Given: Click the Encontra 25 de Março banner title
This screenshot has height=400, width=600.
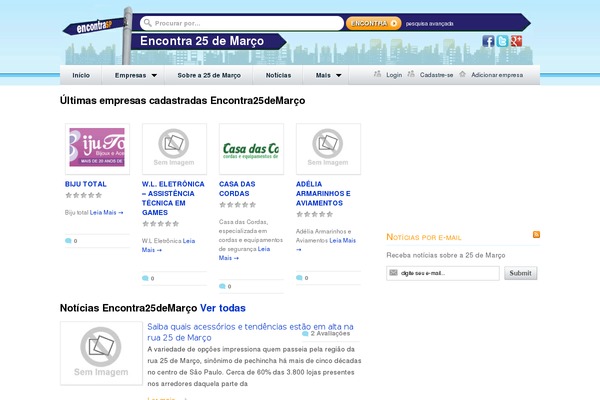Looking at the screenshot, I should pyautogui.click(x=202, y=41).
